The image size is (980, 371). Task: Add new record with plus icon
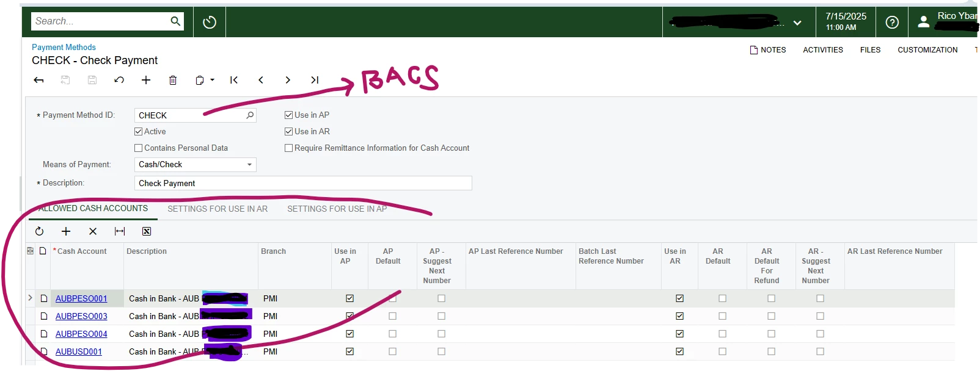point(146,80)
